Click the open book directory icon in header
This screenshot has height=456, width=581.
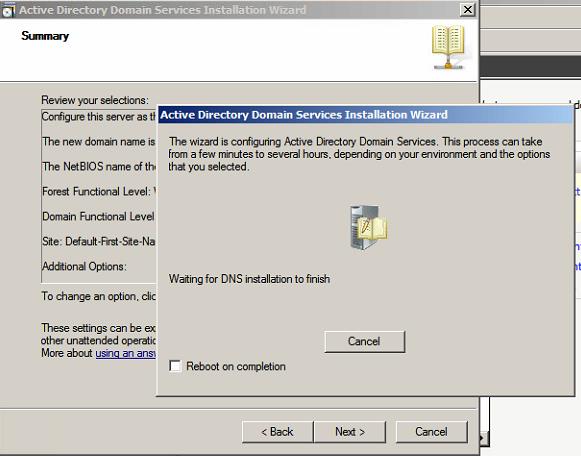pos(448,47)
